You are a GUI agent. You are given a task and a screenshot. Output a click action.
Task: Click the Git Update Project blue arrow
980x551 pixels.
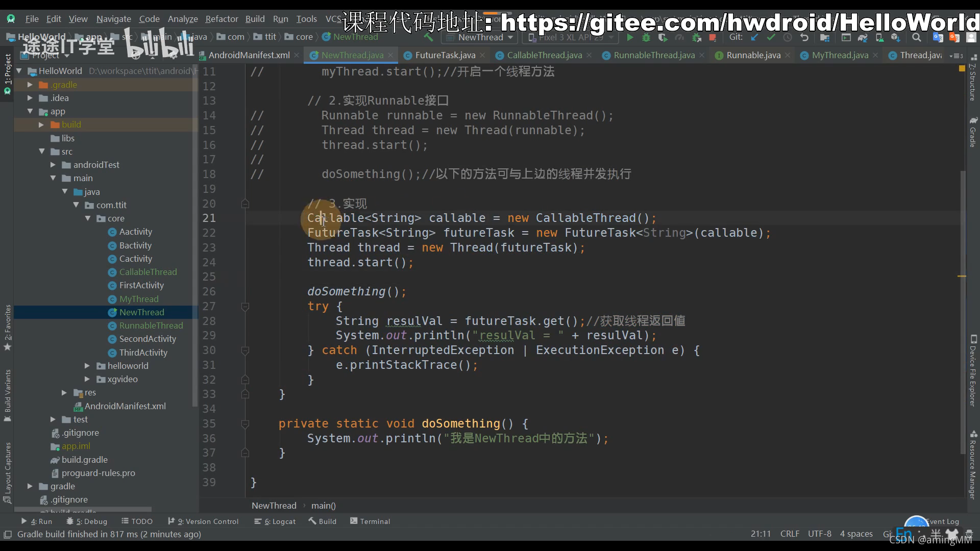click(754, 37)
